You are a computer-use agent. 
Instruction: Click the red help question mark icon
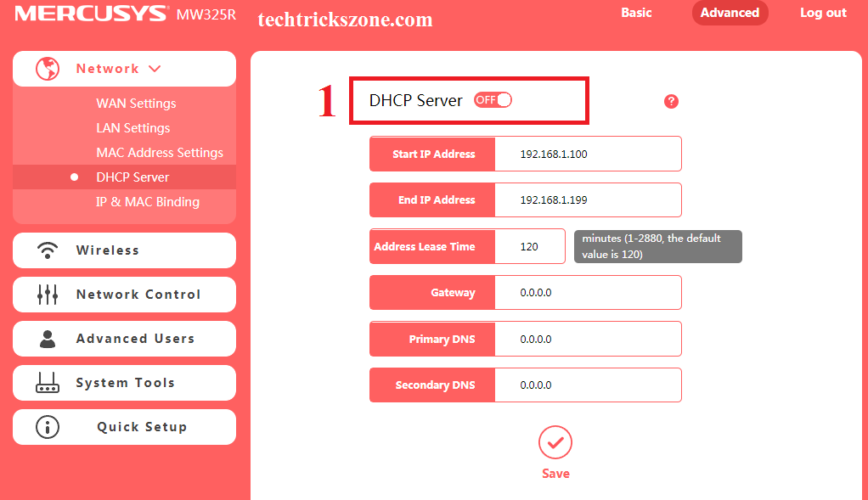(671, 102)
